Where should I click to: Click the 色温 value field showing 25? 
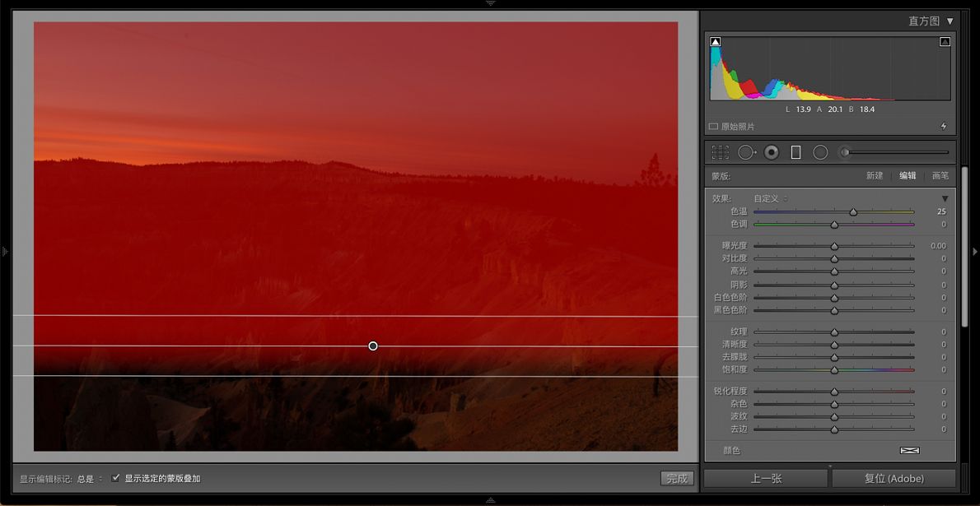(x=940, y=211)
